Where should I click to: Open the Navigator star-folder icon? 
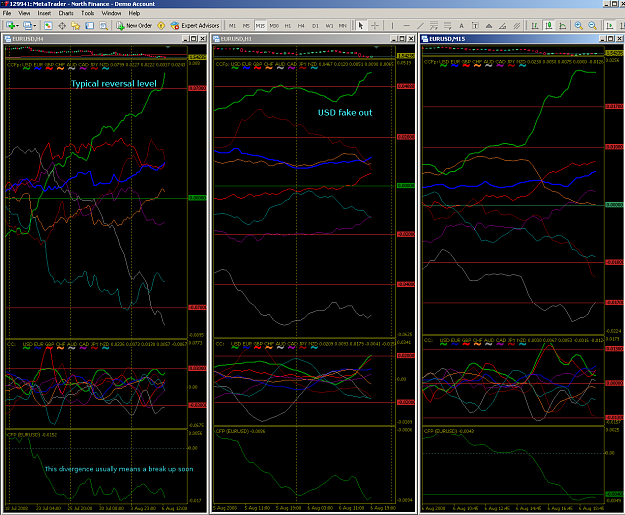(76, 26)
